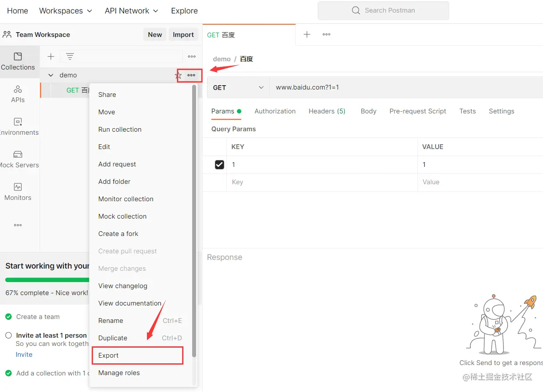Switch to the Pre-request Script tab
543x392 pixels.
418,111
